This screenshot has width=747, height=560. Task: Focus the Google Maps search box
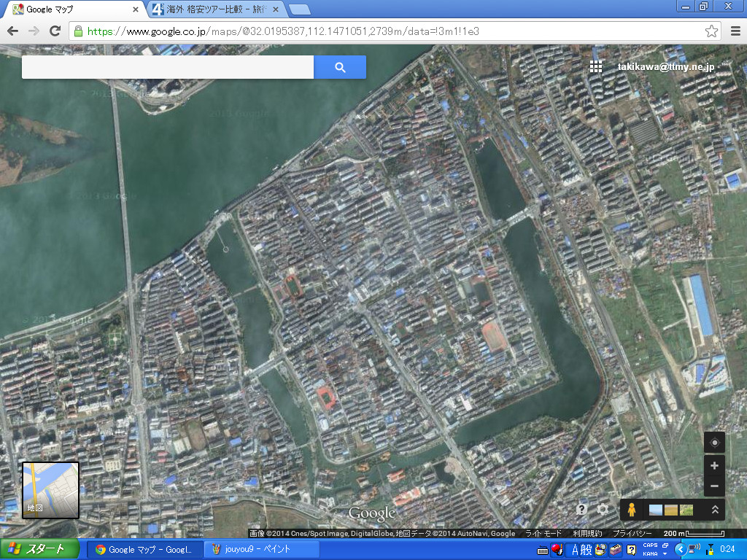click(168, 67)
